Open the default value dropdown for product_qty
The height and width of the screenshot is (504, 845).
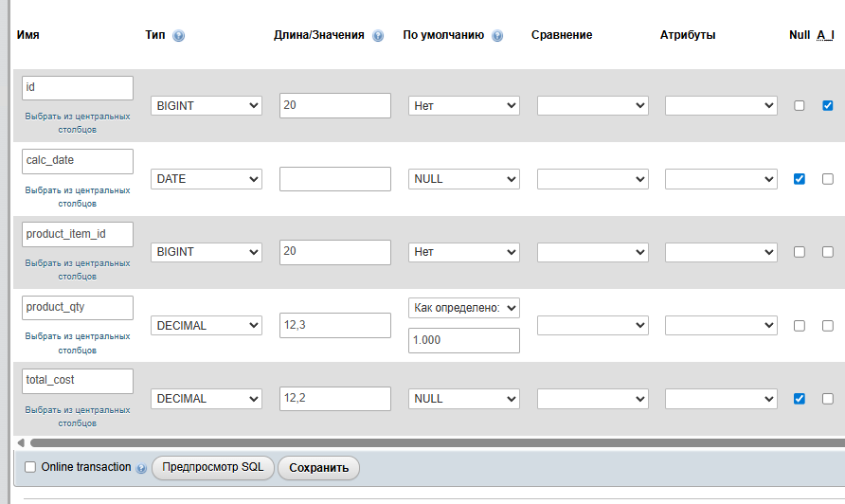tap(463, 308)
